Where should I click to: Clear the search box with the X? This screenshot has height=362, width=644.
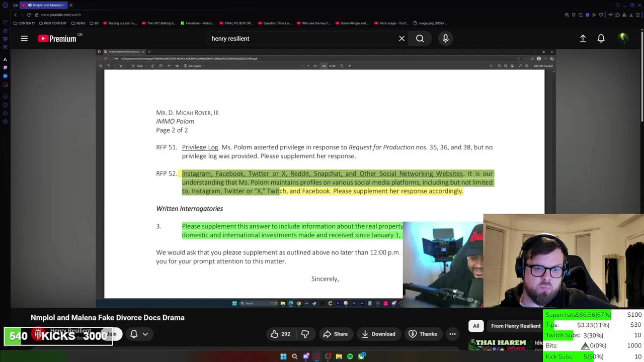point(401,38)
